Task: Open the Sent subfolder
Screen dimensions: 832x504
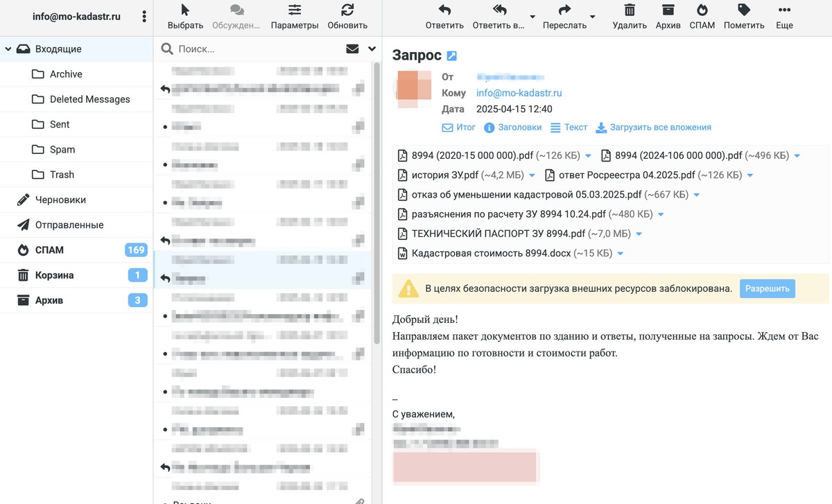Action: 76,124
